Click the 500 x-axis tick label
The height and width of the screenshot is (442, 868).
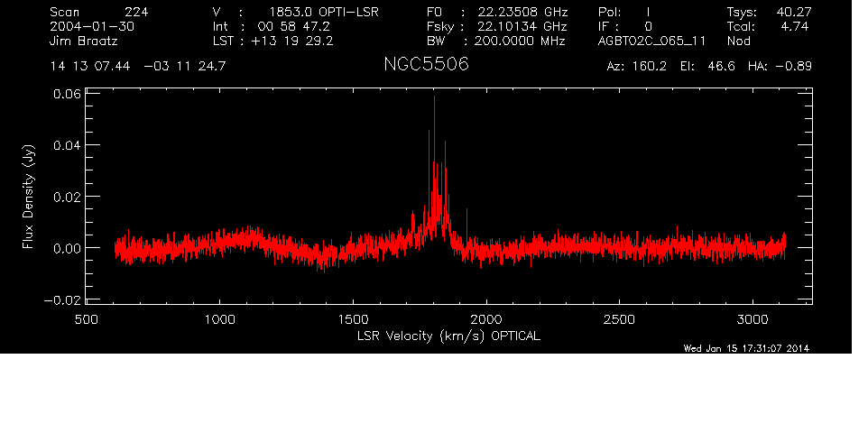pyautogui.click(x=87, y=319)
